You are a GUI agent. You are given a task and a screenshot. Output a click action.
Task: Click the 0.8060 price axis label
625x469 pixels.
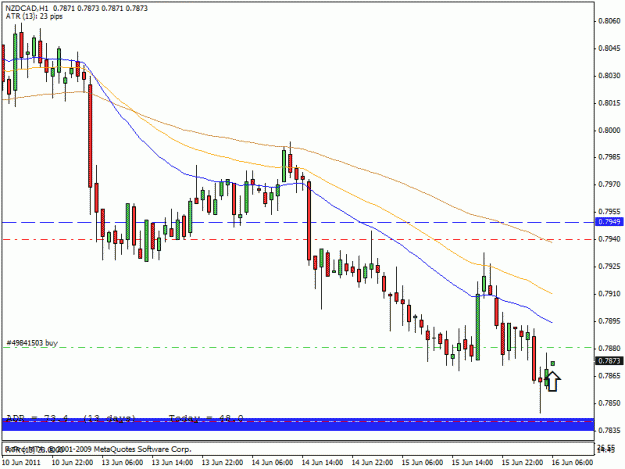pos(610,21)
